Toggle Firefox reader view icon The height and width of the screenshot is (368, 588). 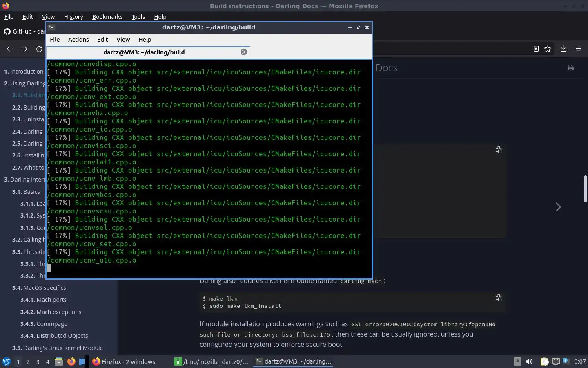coord(536,49)
